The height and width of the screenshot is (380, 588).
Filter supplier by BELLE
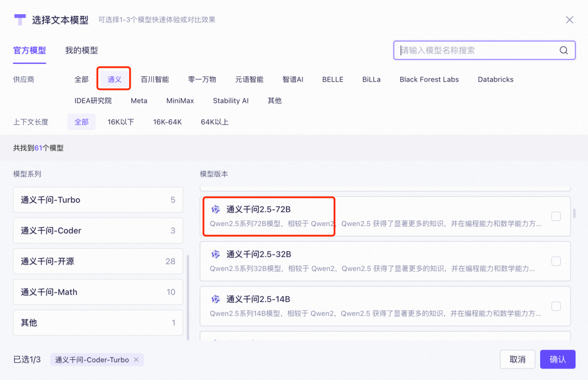tap(333, 79)
